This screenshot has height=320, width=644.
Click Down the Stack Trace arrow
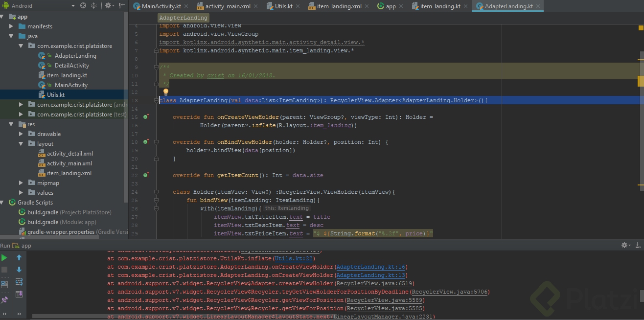click(19, 270)
